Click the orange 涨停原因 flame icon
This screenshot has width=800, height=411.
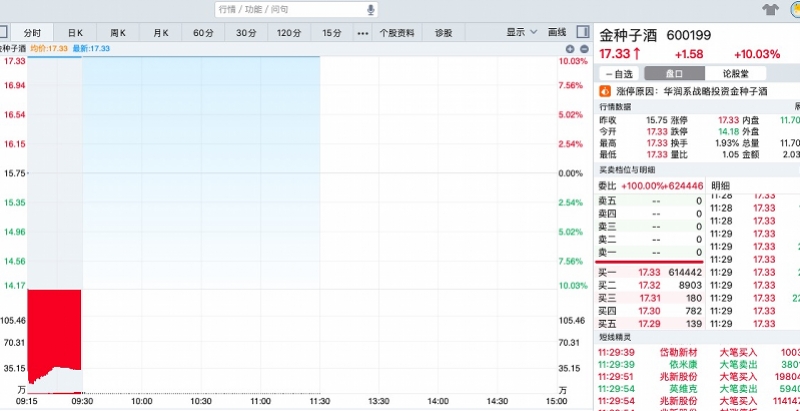605,91
